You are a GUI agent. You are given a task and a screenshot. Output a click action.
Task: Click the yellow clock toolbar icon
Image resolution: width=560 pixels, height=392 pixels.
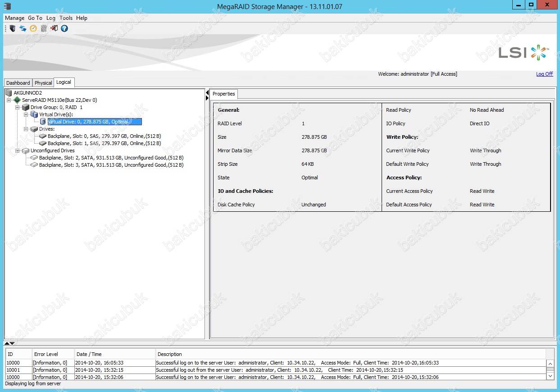(33, 28)
